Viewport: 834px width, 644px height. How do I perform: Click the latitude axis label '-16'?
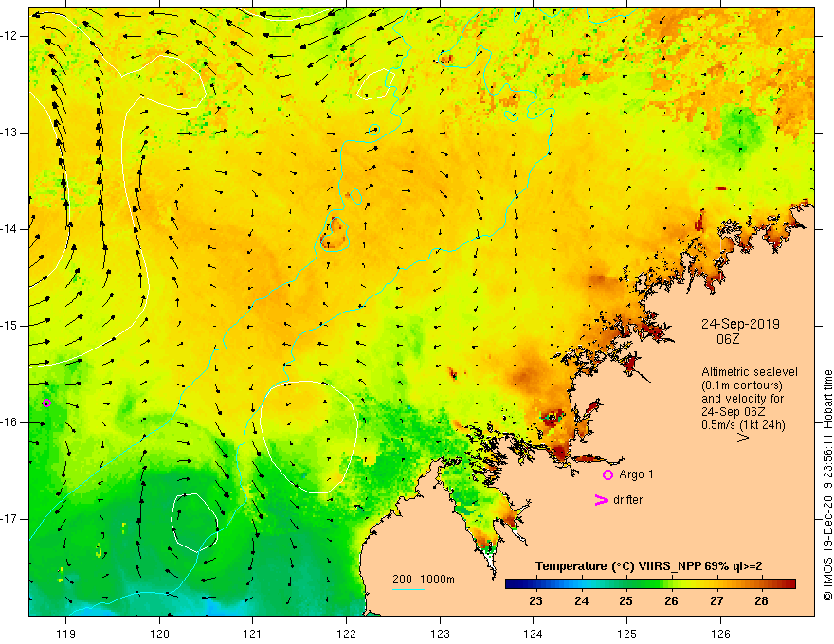9,422
